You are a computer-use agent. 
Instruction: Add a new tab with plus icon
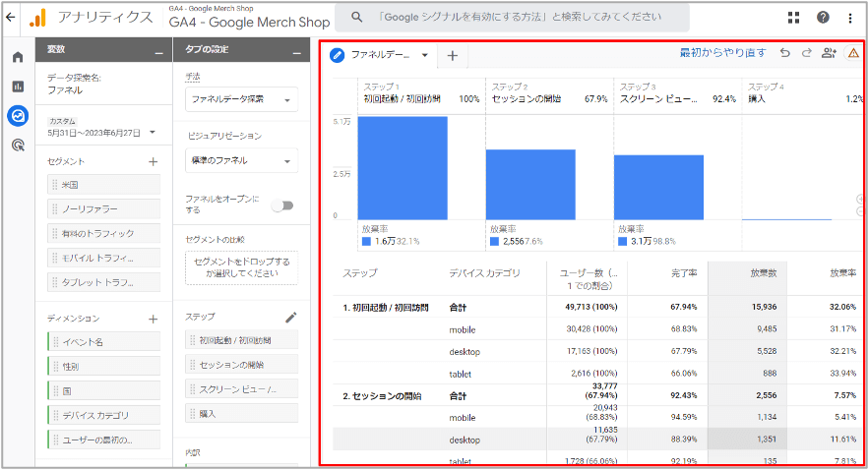point(453,55)
